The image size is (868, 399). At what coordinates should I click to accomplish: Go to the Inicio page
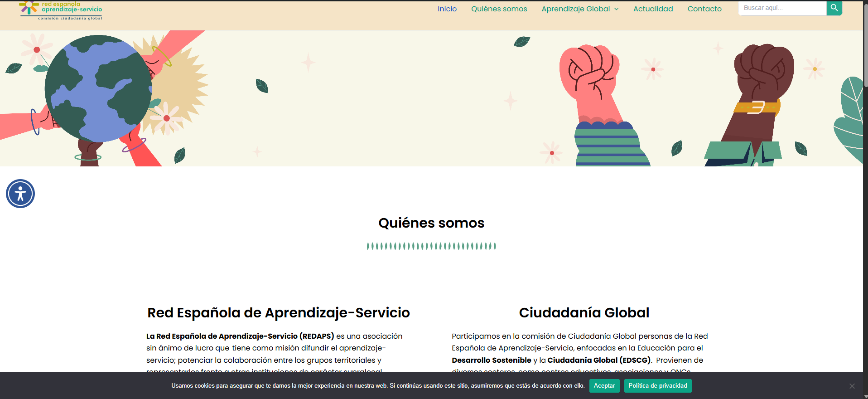pyautogui.click(x=447, y=9)
